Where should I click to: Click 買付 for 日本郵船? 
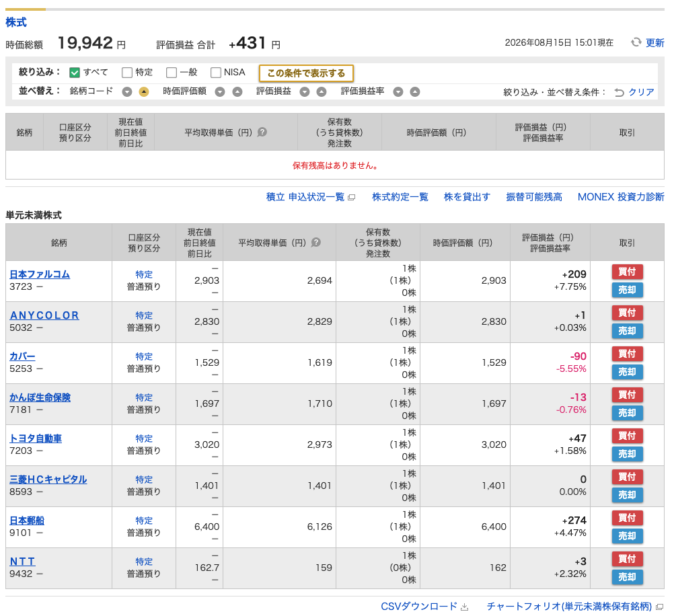tap(627, 518)
